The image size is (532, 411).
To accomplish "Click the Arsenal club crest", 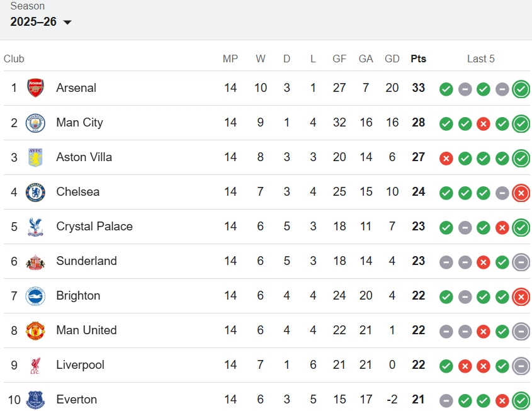I will click(35, 88).
